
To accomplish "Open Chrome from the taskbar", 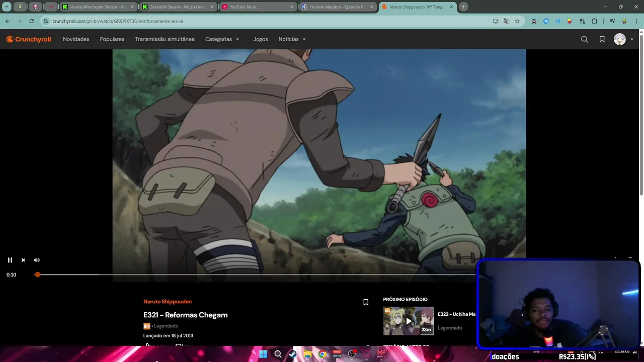I will [x=322, y=354].
